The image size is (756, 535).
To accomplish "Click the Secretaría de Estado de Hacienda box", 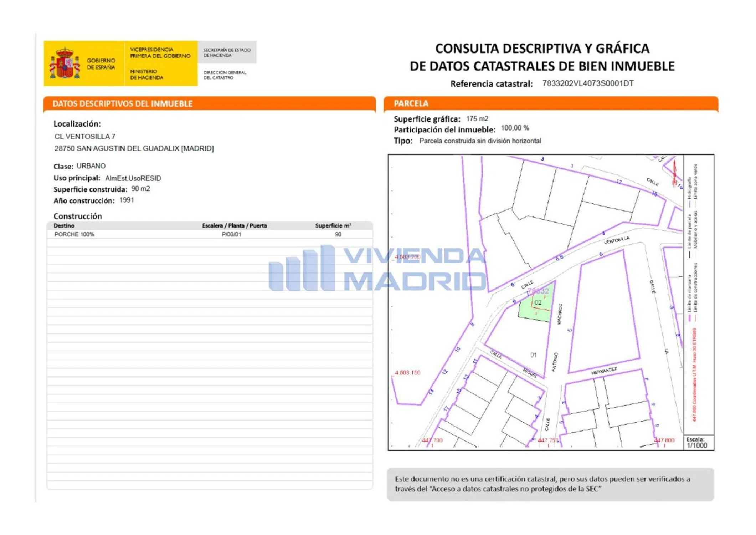I will 227,52.
